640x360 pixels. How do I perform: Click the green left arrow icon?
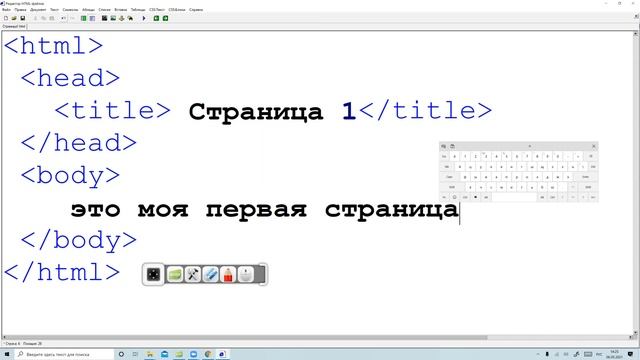(156, 18)
